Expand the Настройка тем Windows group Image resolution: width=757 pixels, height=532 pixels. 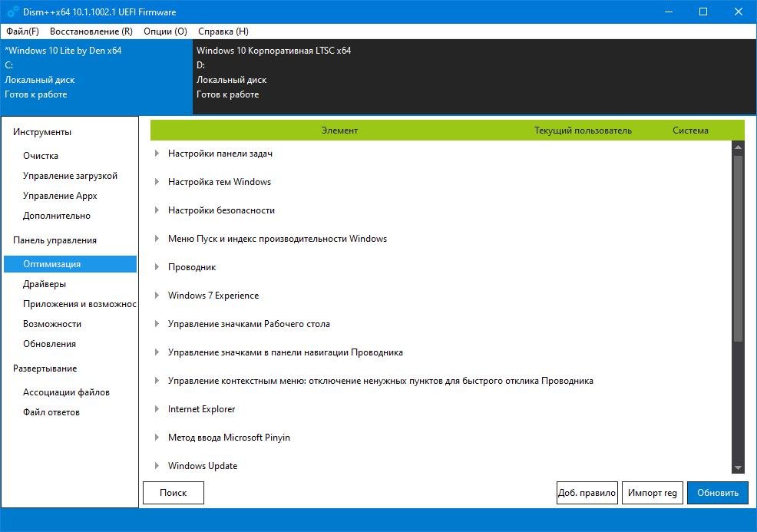click(x=157, y=182)
